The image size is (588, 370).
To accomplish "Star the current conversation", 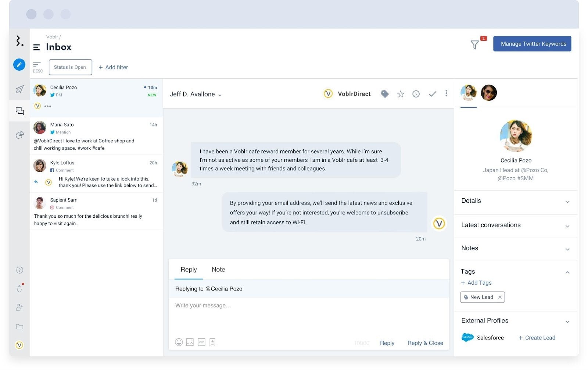I will [x=401, y=94].
